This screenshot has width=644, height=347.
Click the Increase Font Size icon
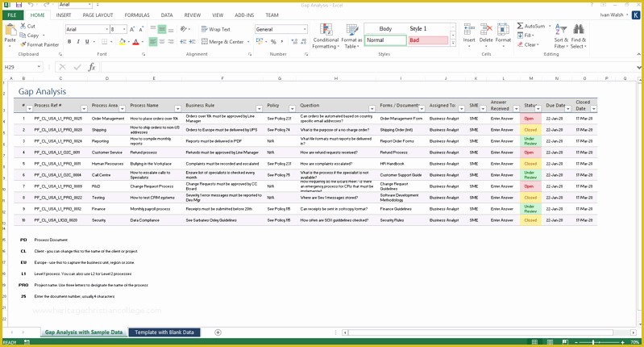click(x=132, y=29)
